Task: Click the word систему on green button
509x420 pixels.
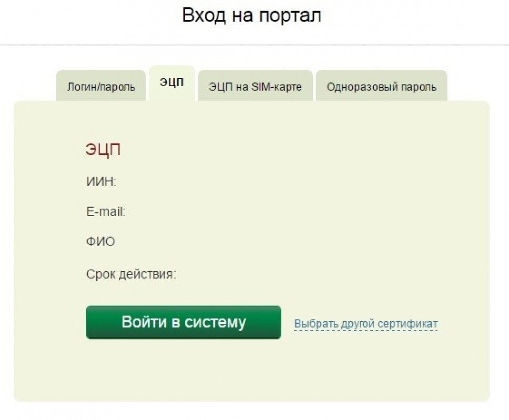Action: (x=215, y=322)
